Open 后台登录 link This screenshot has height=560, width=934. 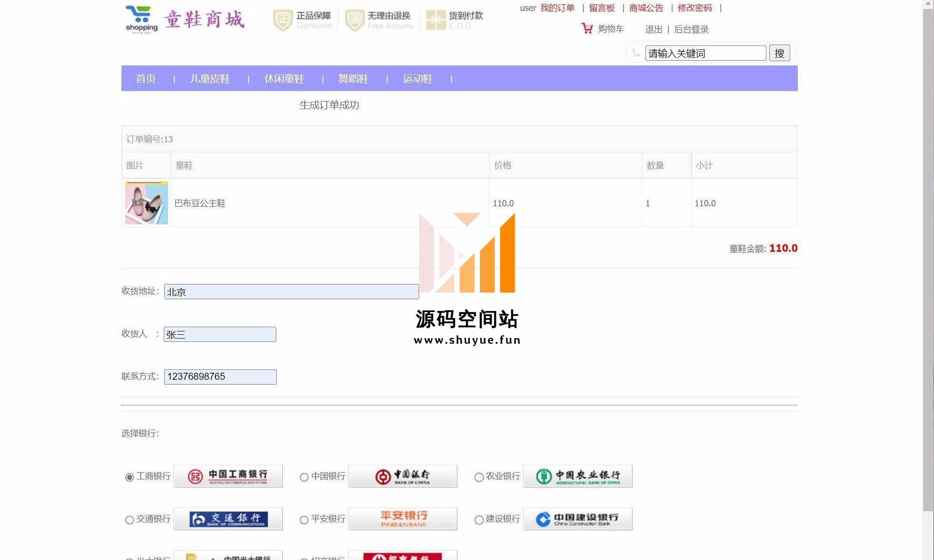point(691,29)
